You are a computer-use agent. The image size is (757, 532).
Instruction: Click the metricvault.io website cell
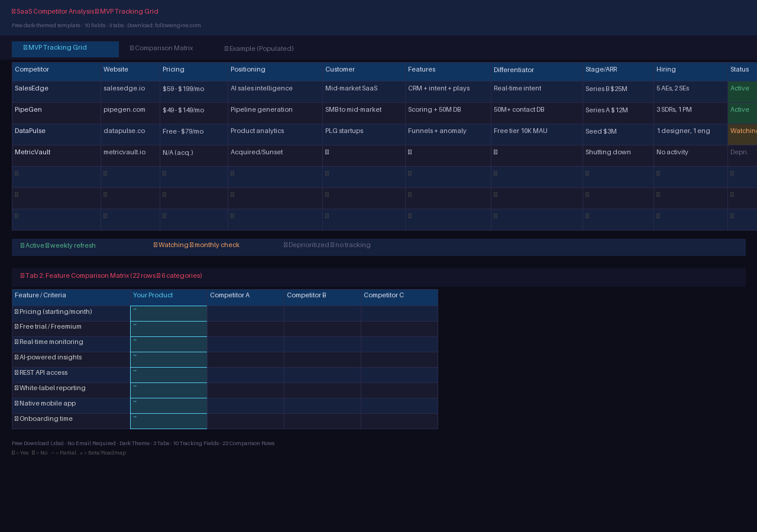[x=130, y=156]
